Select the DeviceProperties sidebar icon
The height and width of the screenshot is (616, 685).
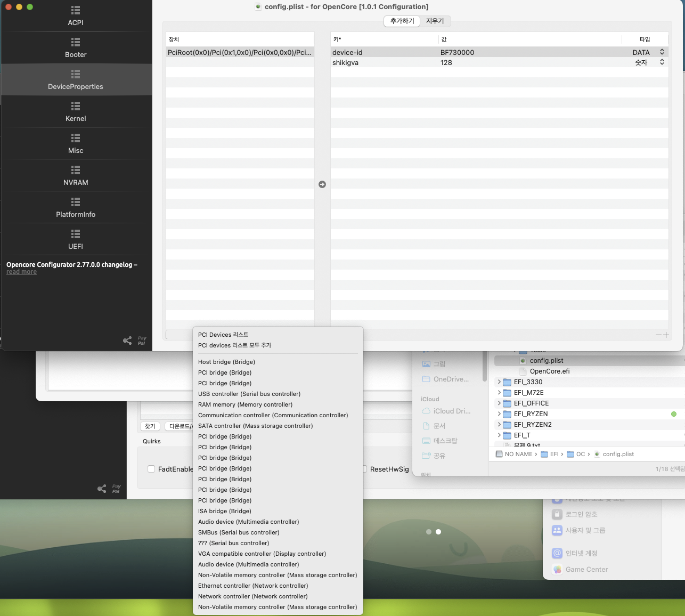point(76,74)
